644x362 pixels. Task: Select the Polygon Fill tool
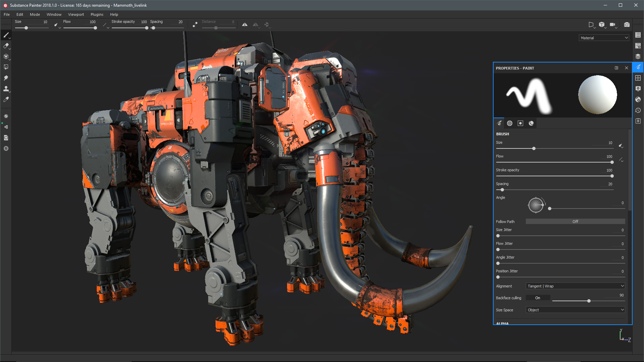pyautogui.click(x=6, y=67)
